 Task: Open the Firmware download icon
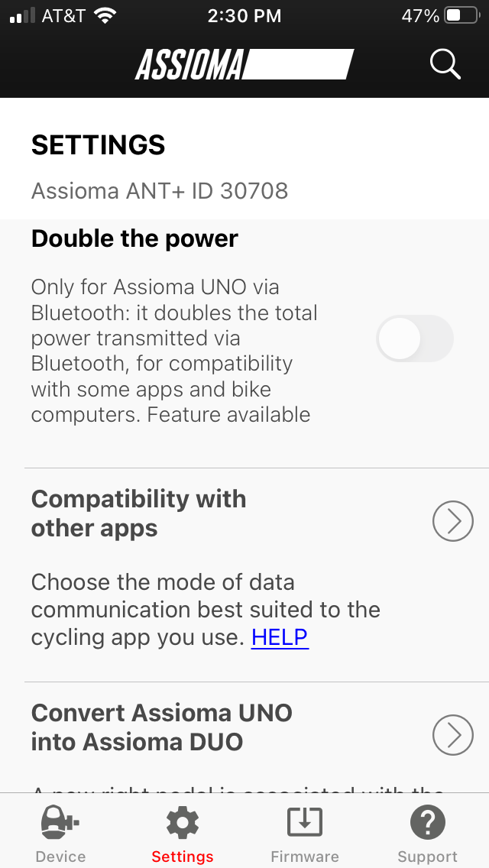pyautogui.click(x=305, y=822)
